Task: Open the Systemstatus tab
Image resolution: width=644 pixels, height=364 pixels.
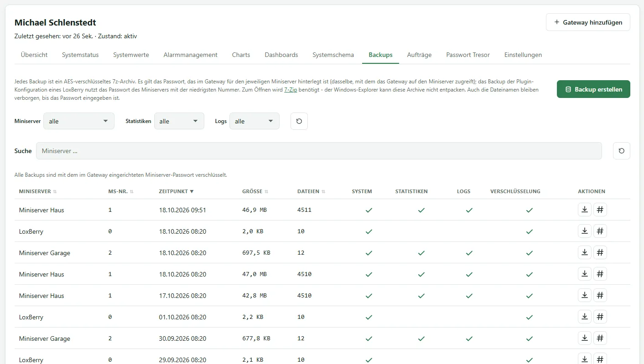Action: point(80,55)
